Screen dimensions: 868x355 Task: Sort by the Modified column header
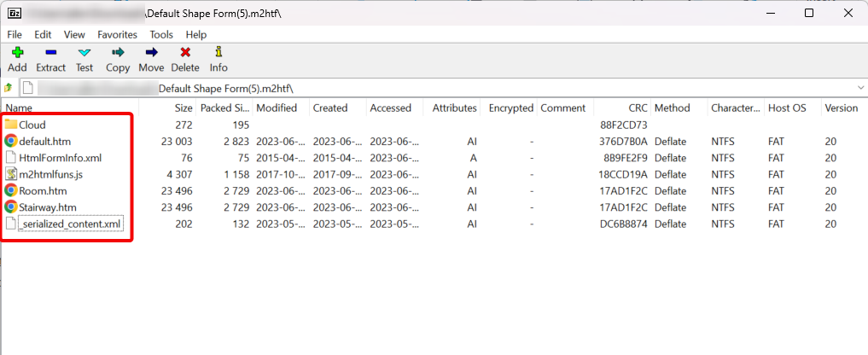coord(281,108)
